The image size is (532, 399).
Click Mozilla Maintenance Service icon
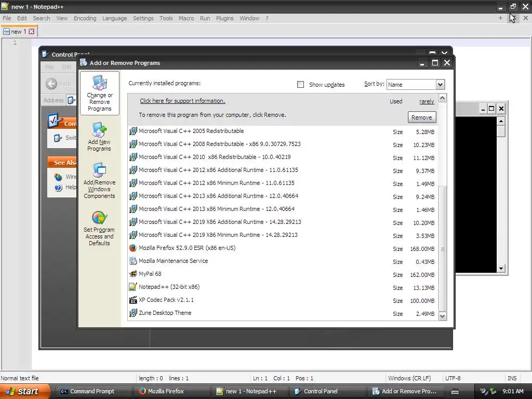pyautogui.click(x=133, y=261)
